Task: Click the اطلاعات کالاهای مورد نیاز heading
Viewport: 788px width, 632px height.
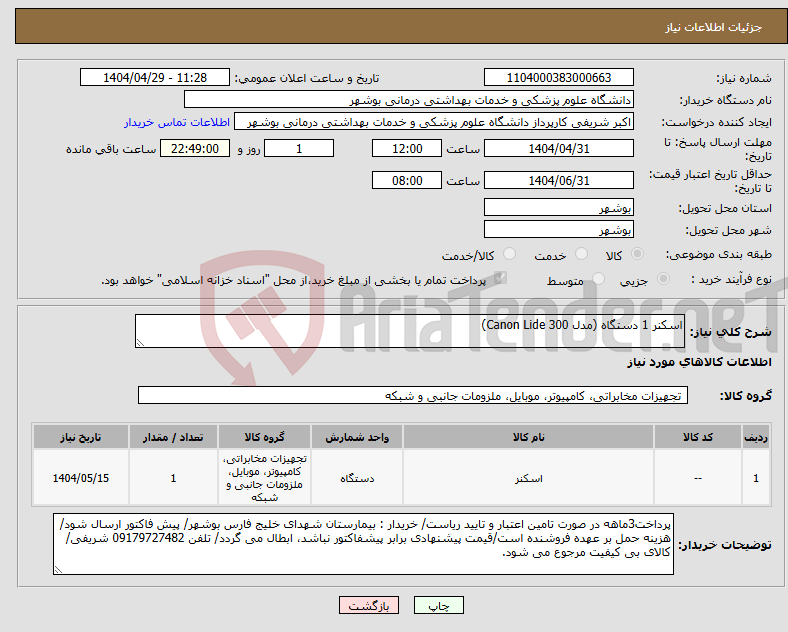Action: point(699,362)
